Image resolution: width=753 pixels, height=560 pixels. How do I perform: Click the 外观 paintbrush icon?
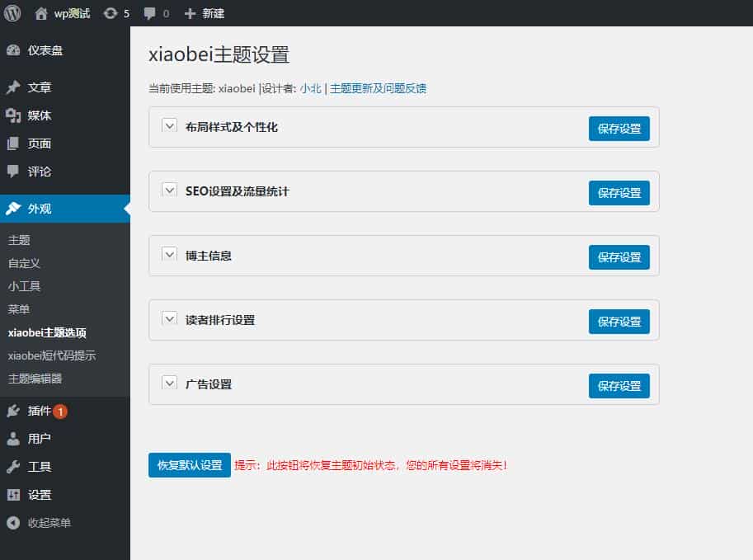pyautogui.click(x=13, y=209)
